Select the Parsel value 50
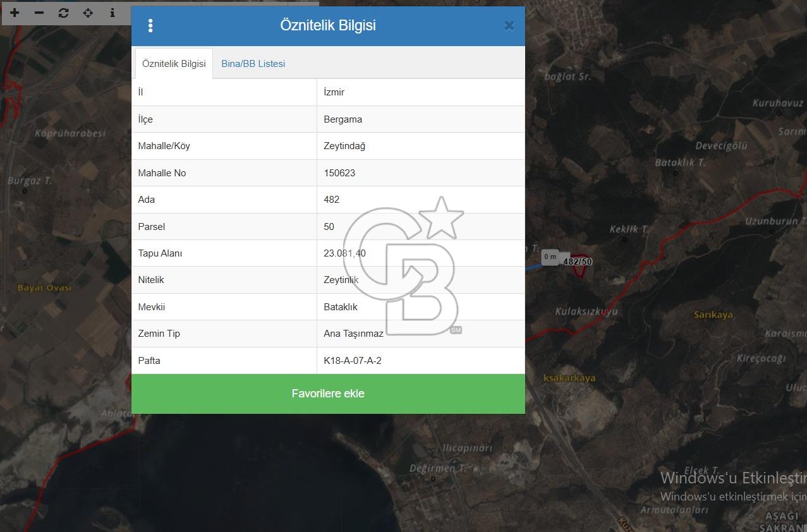Viewport: 807px width, 532px height. [x=329, y=227]
